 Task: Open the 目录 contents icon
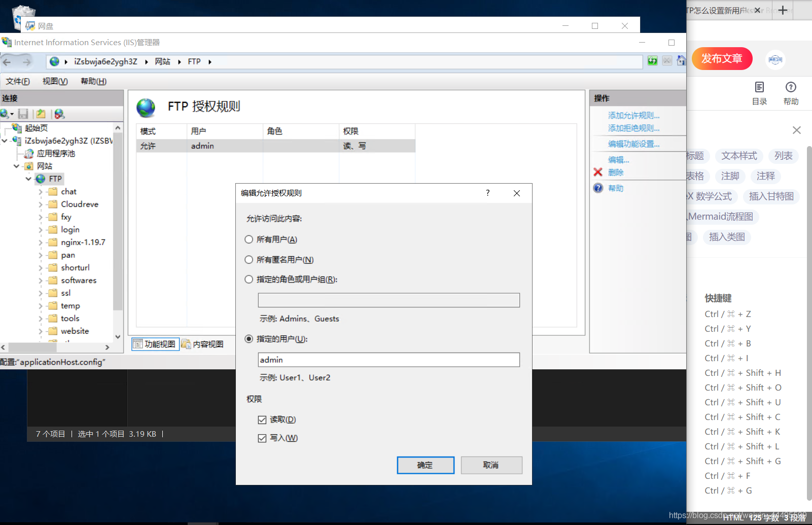(759, 87)
